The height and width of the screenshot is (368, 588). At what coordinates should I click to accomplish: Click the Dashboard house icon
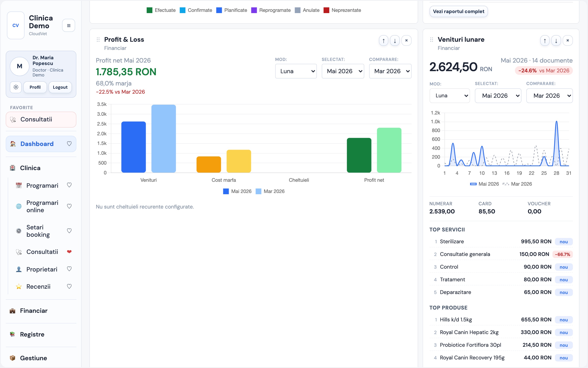pos(13,144)
